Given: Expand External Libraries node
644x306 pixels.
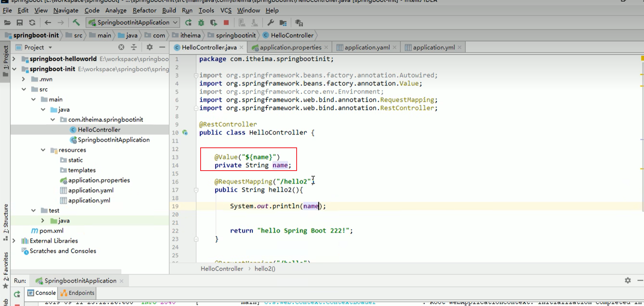Looking at the screenshot, I should [x=14, y=241].
